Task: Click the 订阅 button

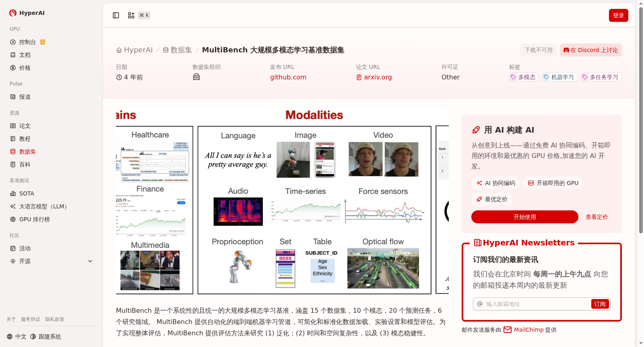Action: point(600,304)
